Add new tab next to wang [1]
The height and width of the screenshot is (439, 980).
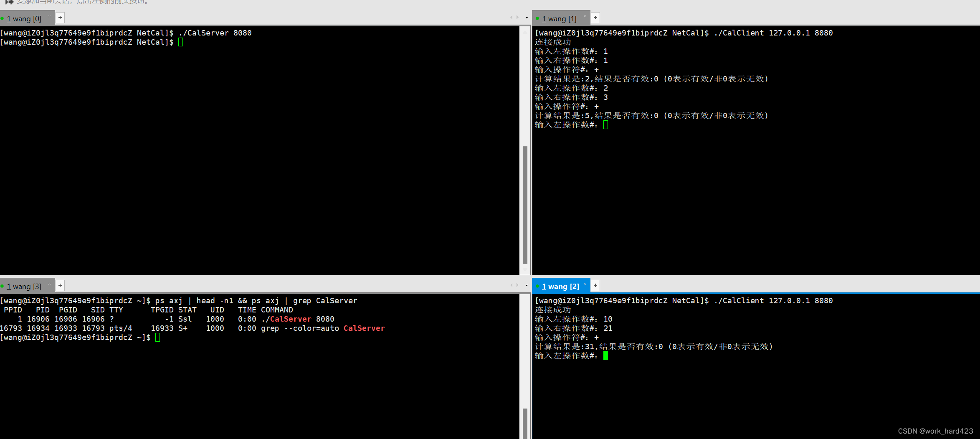pyautogui.click(x=595, y=18)
